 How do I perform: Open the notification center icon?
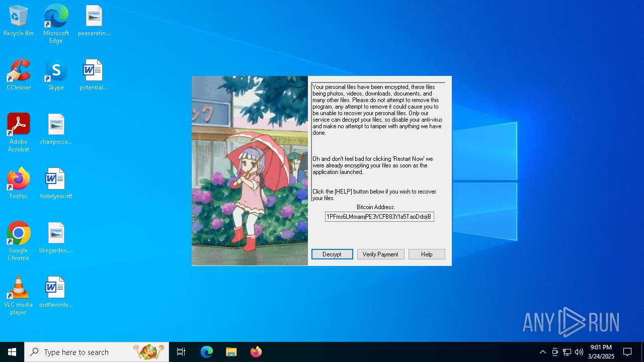[x=627, y=352]
